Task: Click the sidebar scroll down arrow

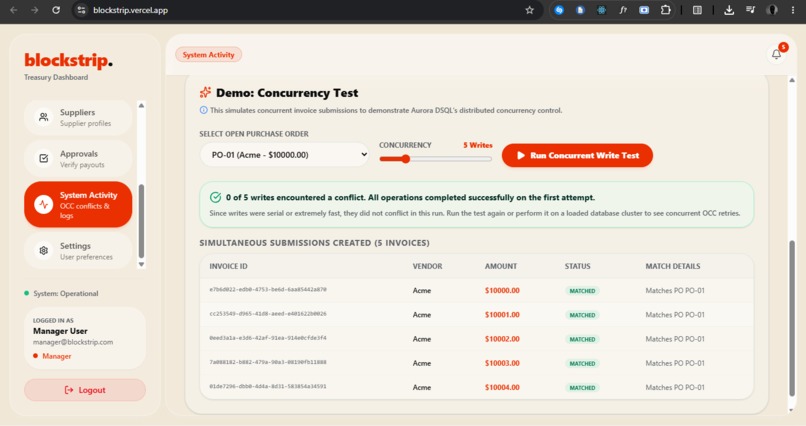Action: 141,264
